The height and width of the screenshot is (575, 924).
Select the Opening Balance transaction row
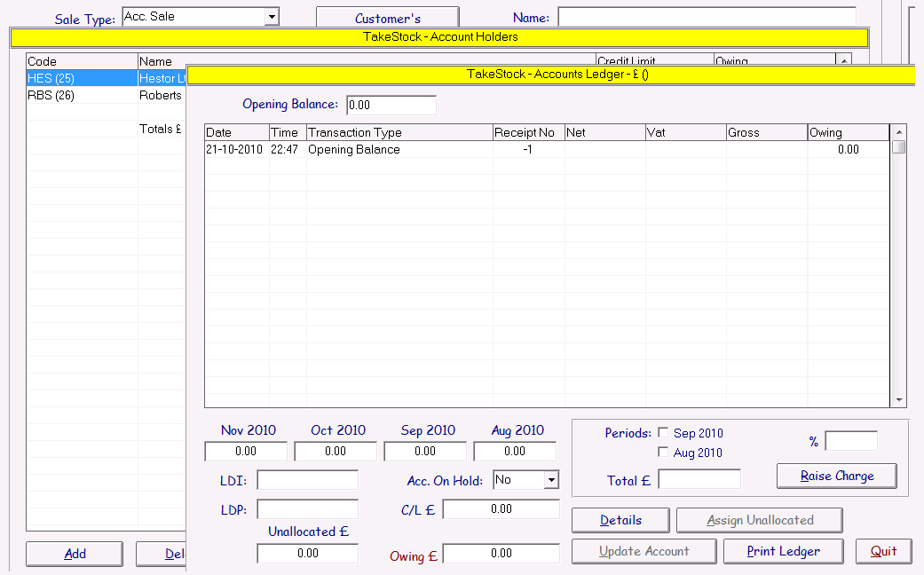tap(547, 150)
